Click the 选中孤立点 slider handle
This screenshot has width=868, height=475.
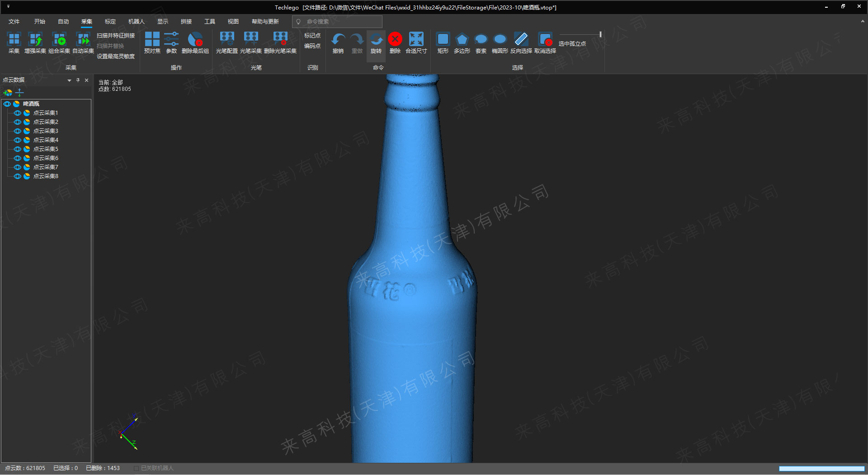600,34
